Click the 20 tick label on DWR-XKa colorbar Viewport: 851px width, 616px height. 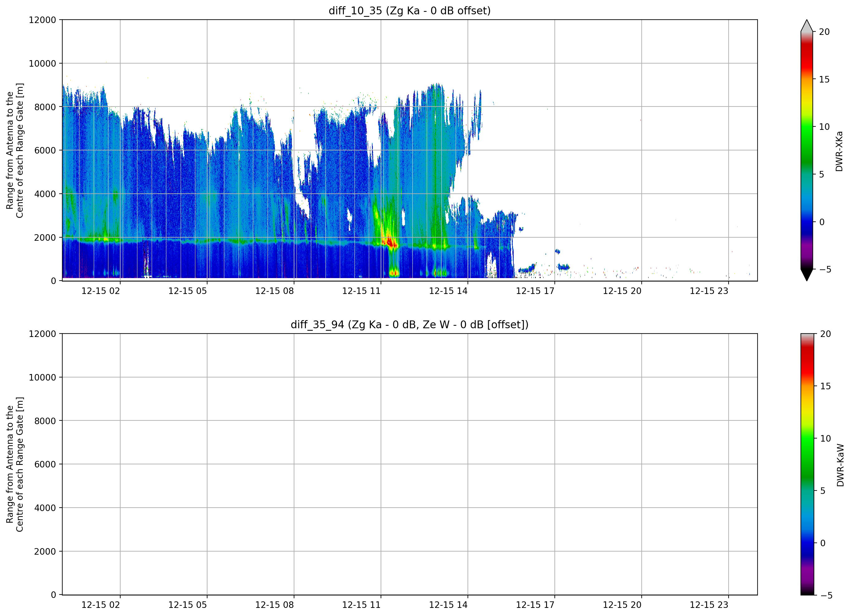click(824, 32)
